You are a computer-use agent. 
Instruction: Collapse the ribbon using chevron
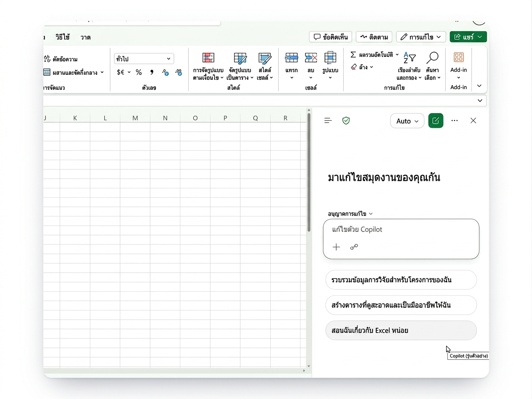[x=479, y=86]
